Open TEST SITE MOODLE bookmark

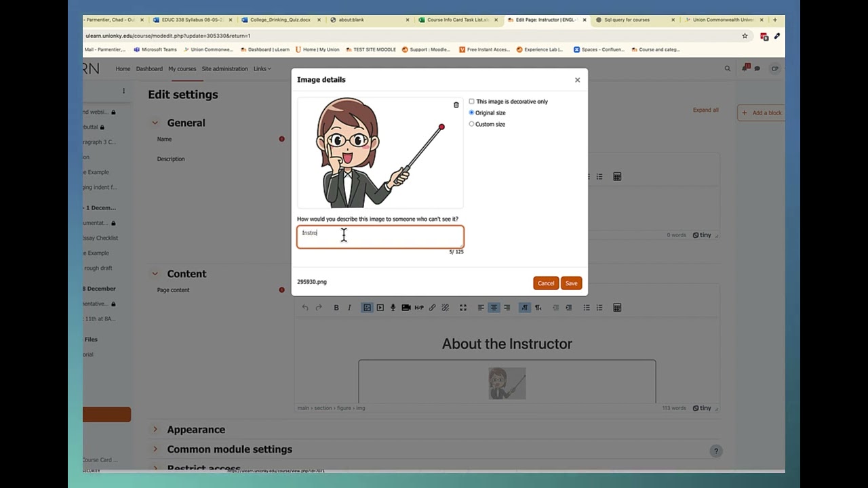coord(370,49)
